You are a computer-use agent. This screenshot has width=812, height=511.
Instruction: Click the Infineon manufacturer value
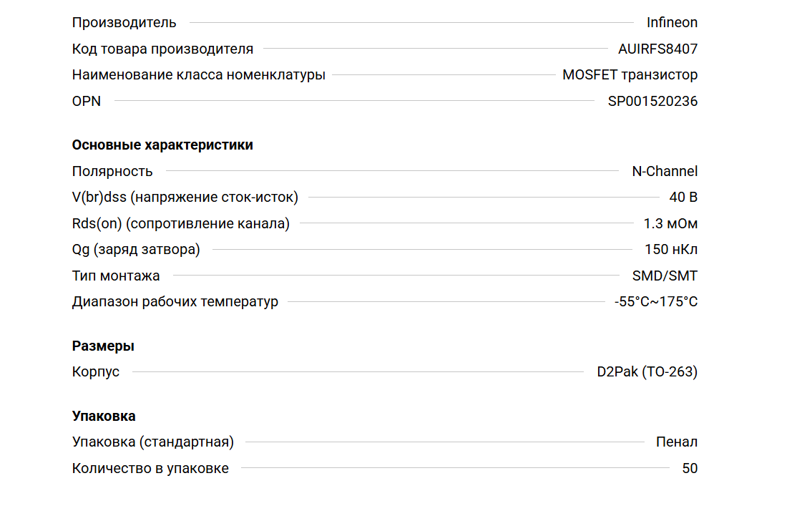pos(672,23)
